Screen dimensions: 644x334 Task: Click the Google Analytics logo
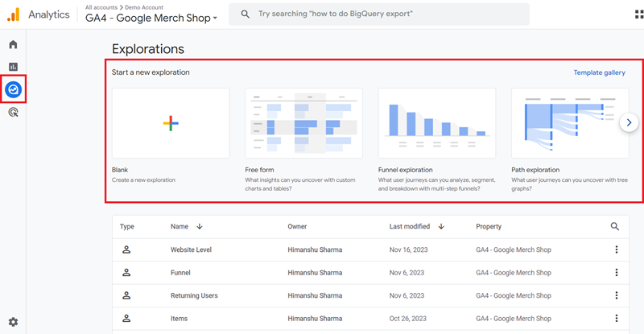14,14
